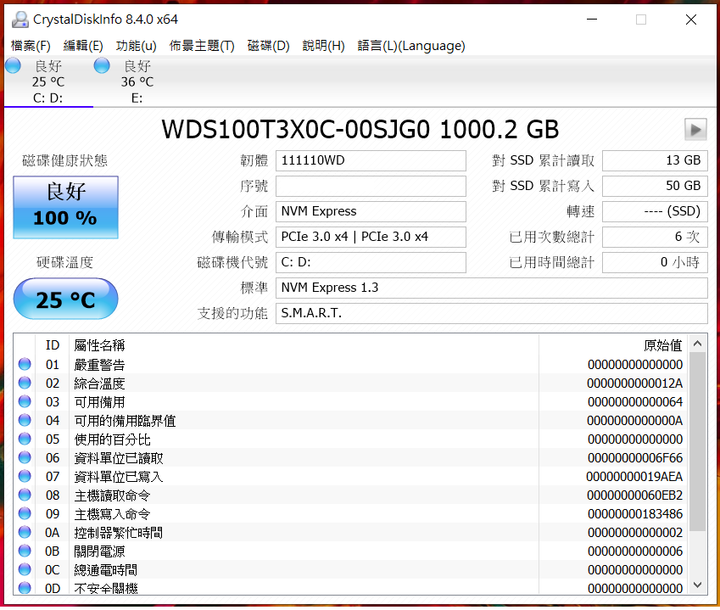The height and width of the screenshot is (610, 720).
Task: Click the interface field NVM Express
Action: 371,211
